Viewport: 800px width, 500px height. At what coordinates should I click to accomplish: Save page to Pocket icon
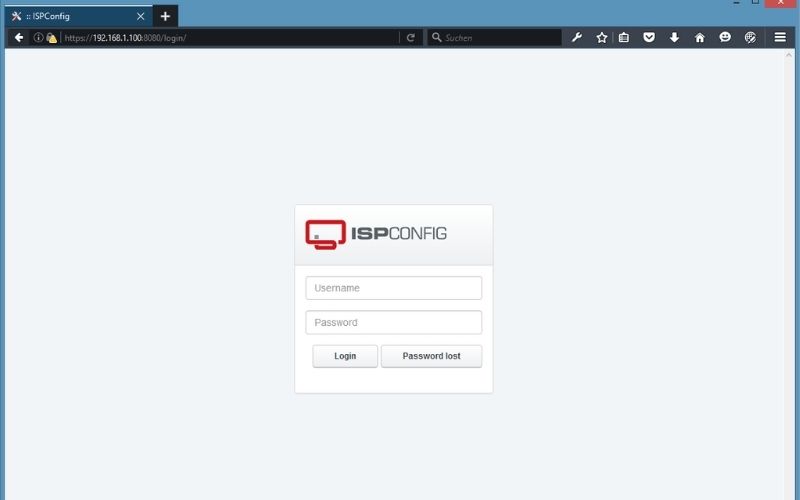[649, 37]
